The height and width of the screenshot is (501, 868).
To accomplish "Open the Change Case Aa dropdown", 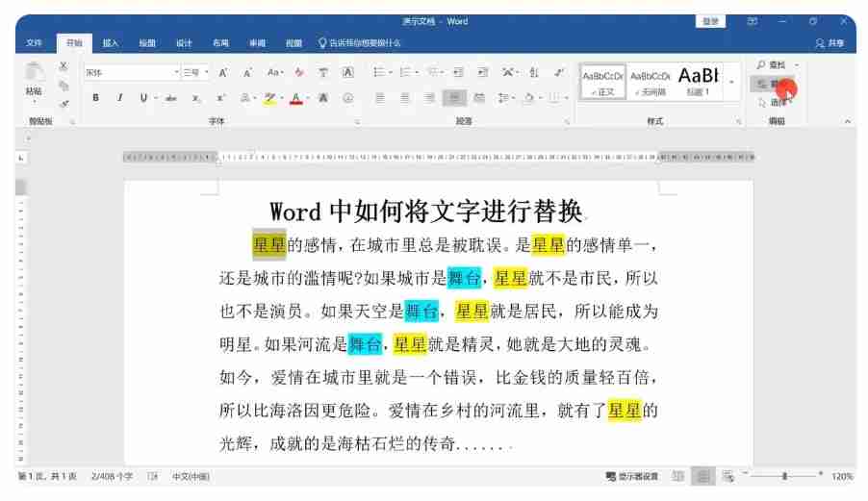I will point(275,72).
